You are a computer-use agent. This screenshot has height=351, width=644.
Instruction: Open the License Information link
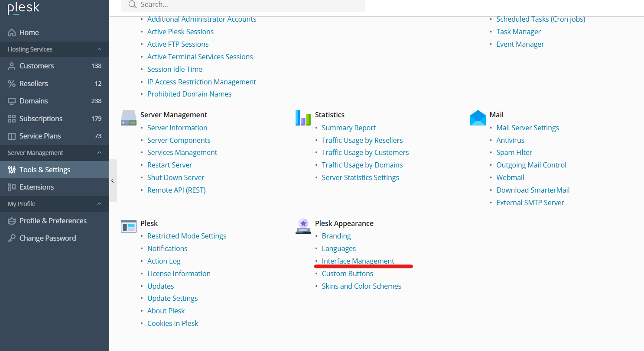179,274
